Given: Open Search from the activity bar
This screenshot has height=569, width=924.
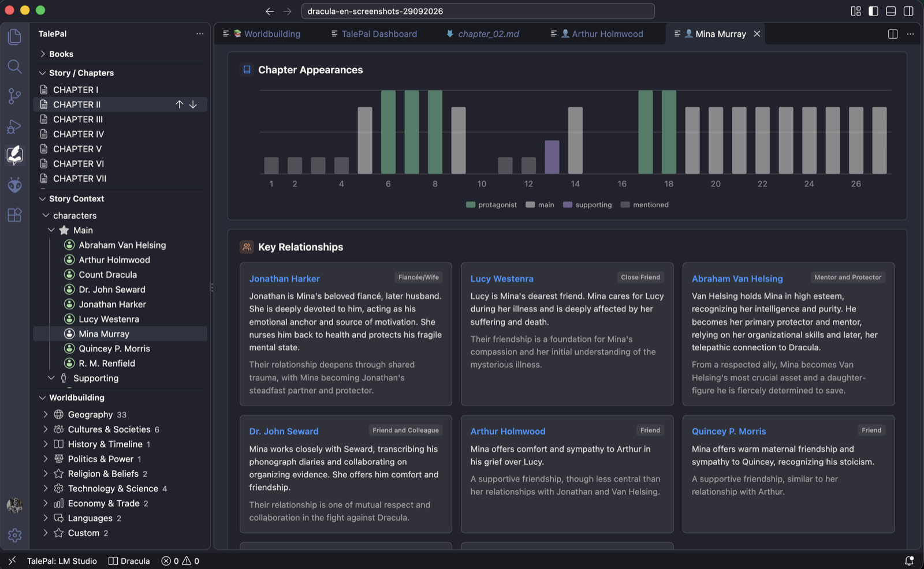Looking at the screenshot, I should click(x=14, y=66).
